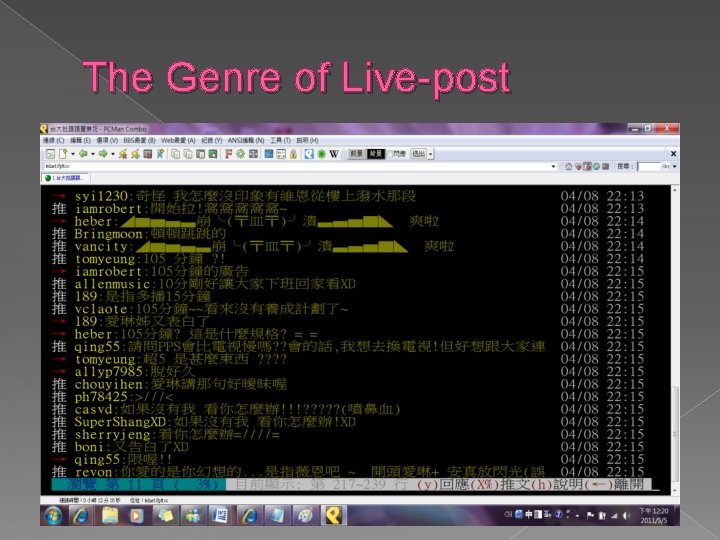
Task: Click the paste clipboard icon
Action: [x=201, y=154]
